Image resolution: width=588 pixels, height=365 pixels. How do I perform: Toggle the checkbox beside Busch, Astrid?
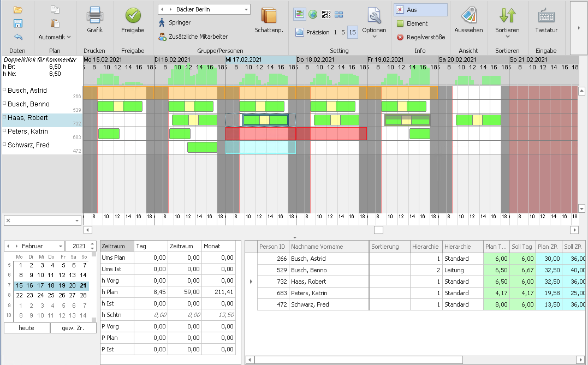point(5,91)
